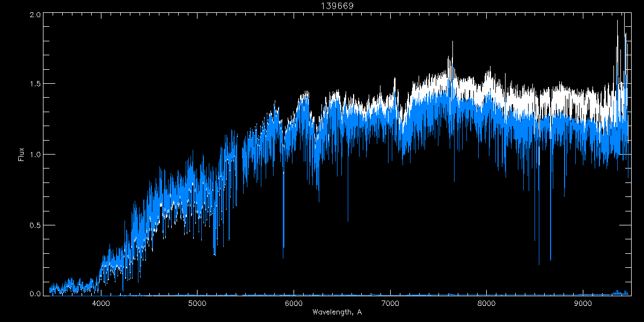This screenshot has width=644, height=322.
Task: Click the 0.5 y-axis tick label
Action: [x=35, y=224]
